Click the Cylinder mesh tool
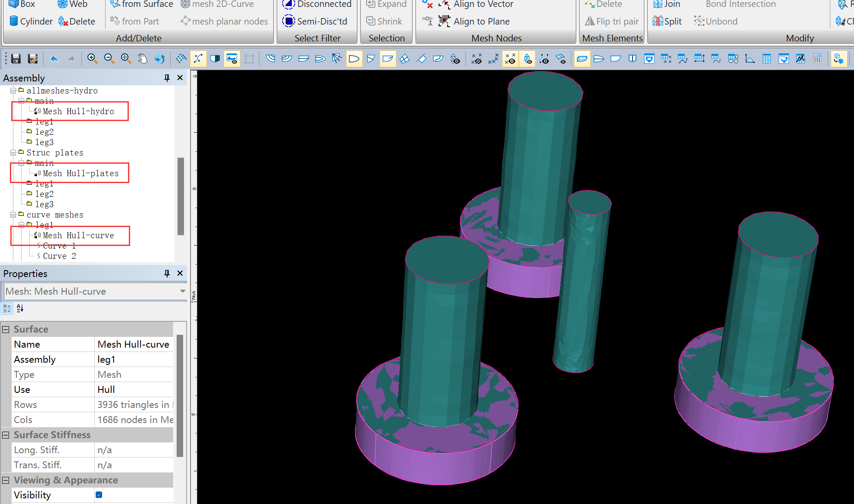854x504 pixels. click(31, 21)
